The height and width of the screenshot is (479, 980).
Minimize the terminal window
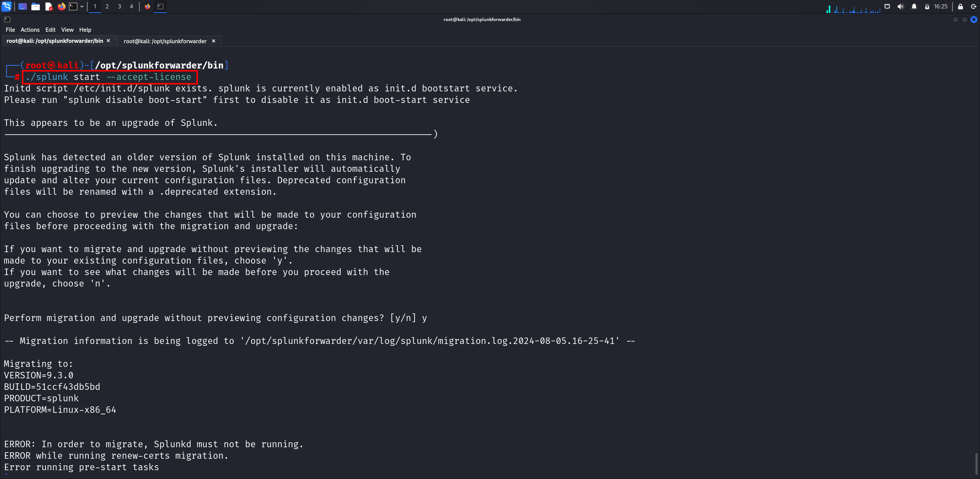(955, 20)
